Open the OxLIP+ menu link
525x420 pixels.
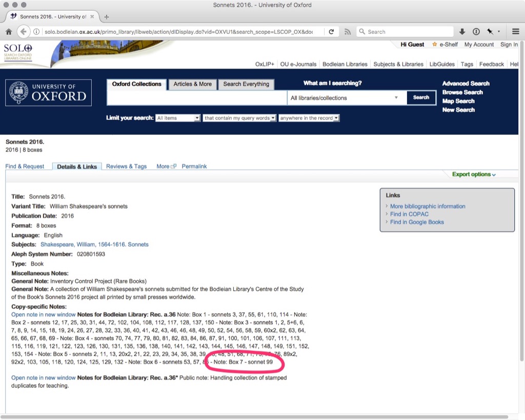[265, 64]
